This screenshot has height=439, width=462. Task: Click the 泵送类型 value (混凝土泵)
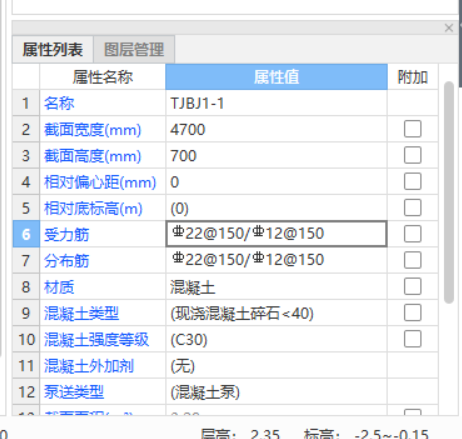coord(205,392)
